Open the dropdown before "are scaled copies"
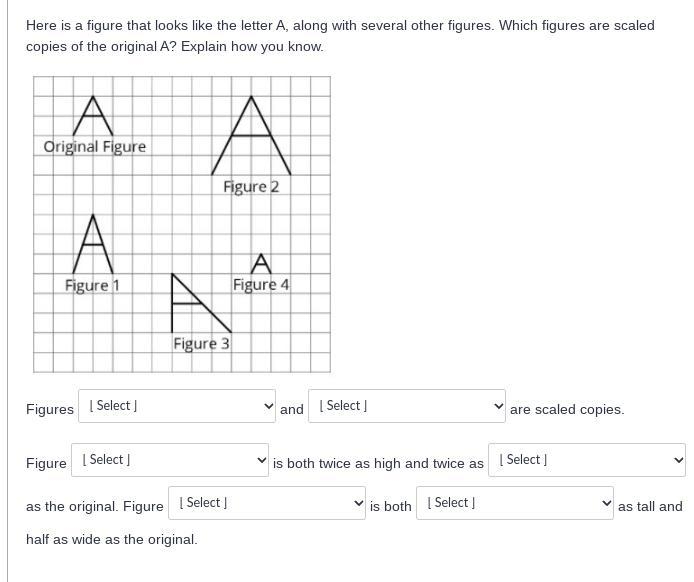694x582 pixels. (x=407, y=406)
